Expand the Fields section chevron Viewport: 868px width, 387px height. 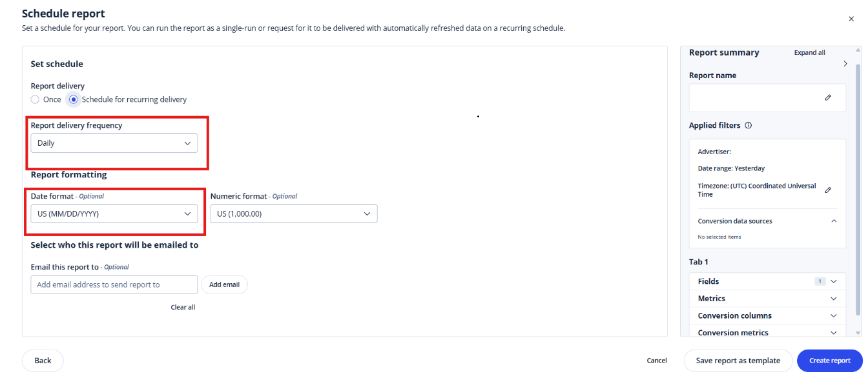coord(834,281)
